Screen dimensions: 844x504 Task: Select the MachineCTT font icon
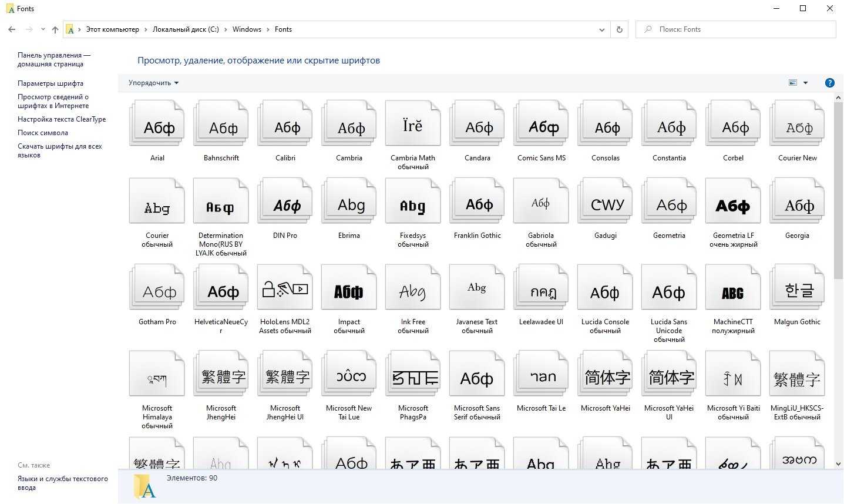[733, 287]
